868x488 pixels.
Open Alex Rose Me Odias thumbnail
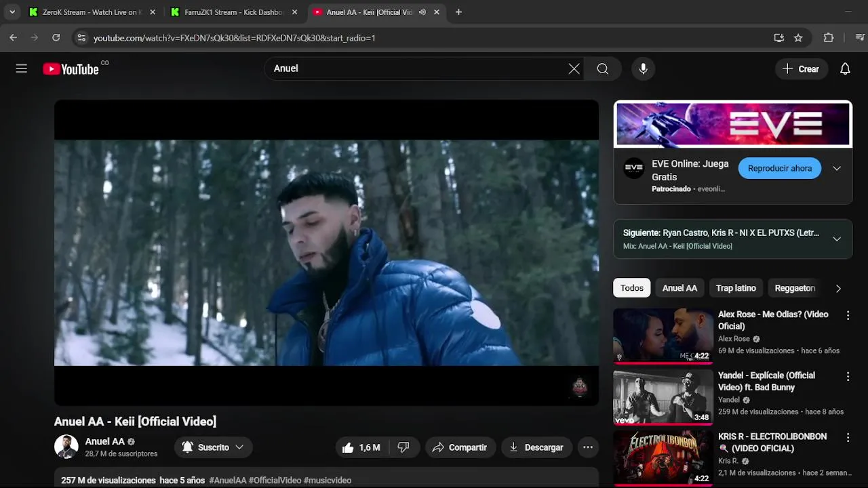663,336
